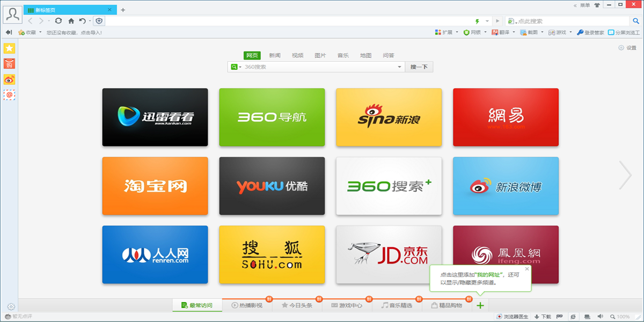
Task: Go forward to the next page
Action: pos(41,21)
